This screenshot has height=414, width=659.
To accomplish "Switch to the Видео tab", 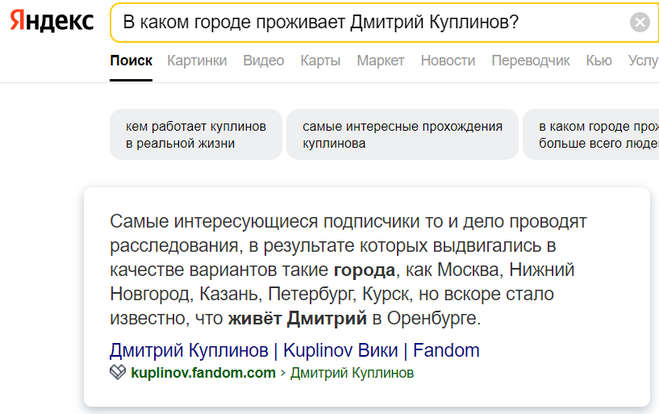I will 264,61.
